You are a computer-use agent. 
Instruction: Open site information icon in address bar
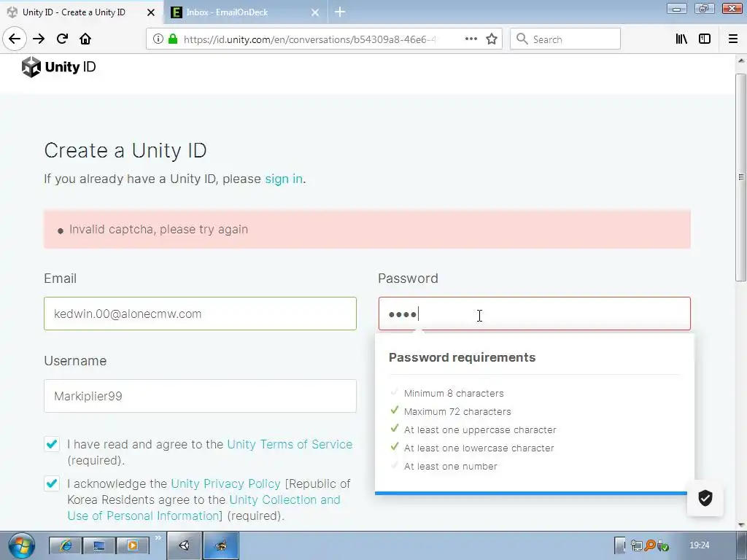158,39
